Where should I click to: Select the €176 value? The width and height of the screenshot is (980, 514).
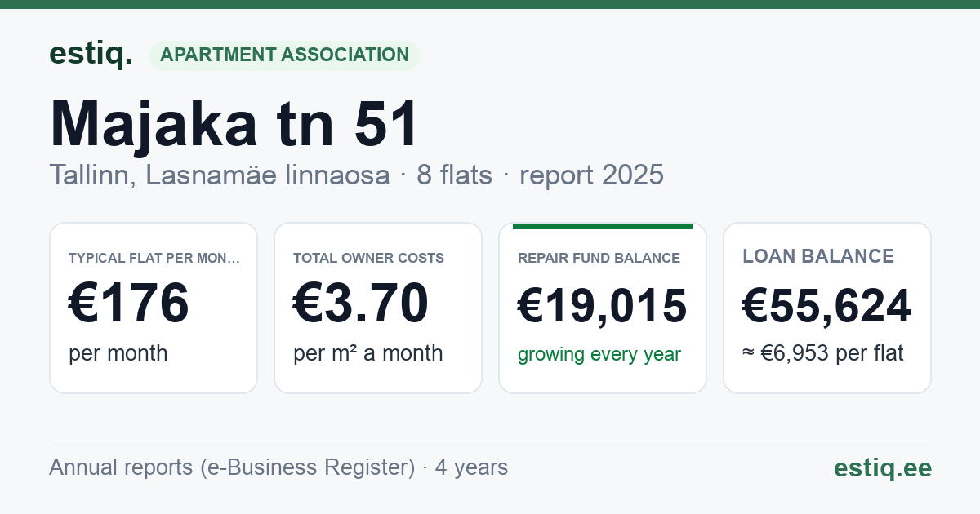(x=129, y=303)
